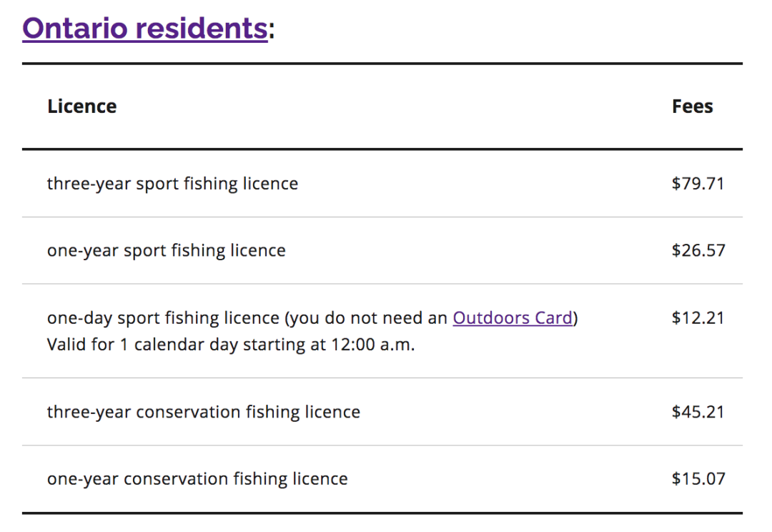This screenshot has height=532, width=772.
Task: Click the $79.71 fee value
Action: click(x=698, y=184)
